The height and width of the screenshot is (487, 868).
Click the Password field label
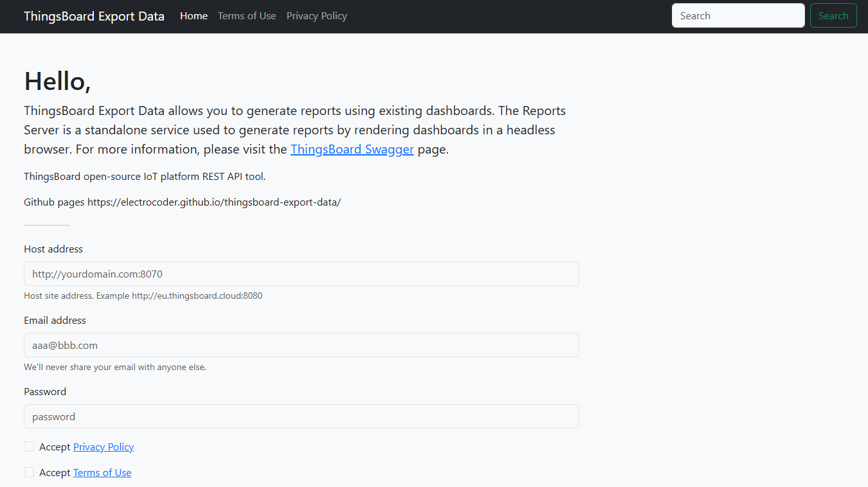pyautogui.click(x=45, y=391)
